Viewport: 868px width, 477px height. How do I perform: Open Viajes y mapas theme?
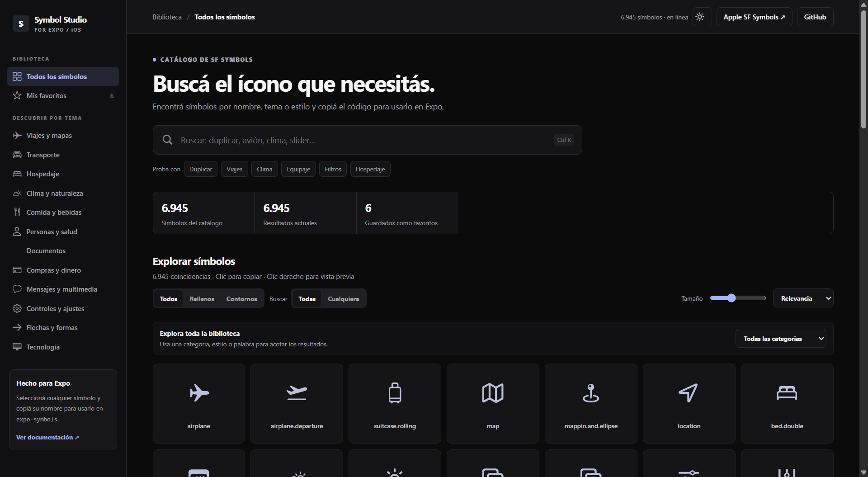coord(63,136)
